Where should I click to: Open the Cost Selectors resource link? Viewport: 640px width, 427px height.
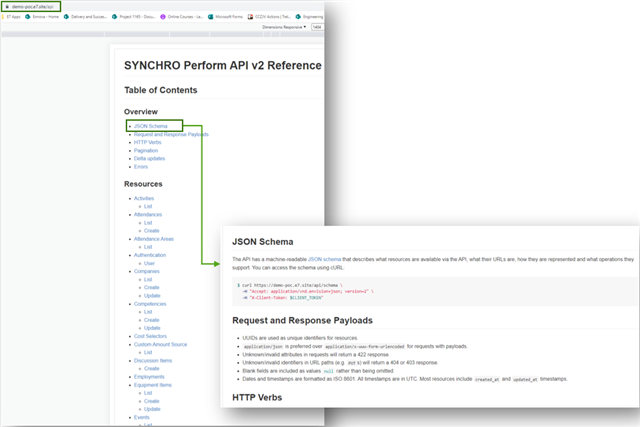tap(150, 336)
